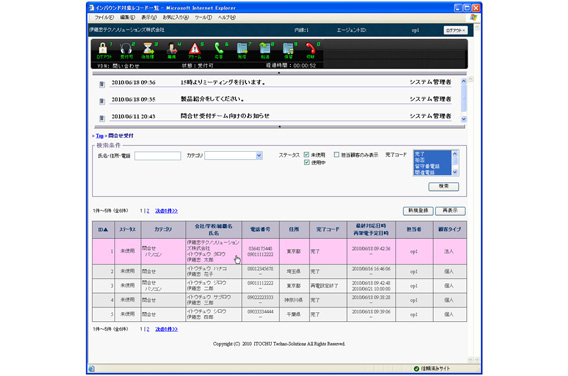Enable 担当顧客のみ表示 checkbox
This screenshot has width=568, height=376.
point(337,155)
